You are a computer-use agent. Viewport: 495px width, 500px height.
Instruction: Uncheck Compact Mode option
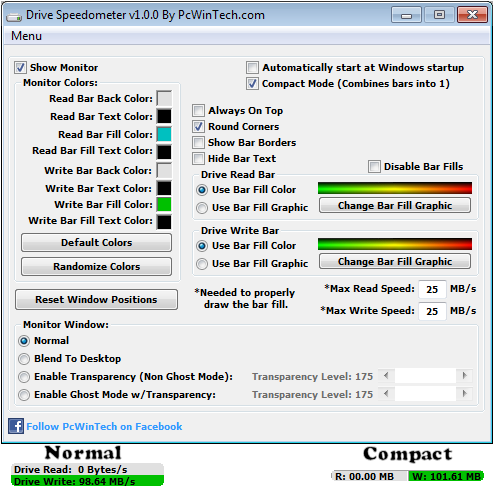(252, 83)
